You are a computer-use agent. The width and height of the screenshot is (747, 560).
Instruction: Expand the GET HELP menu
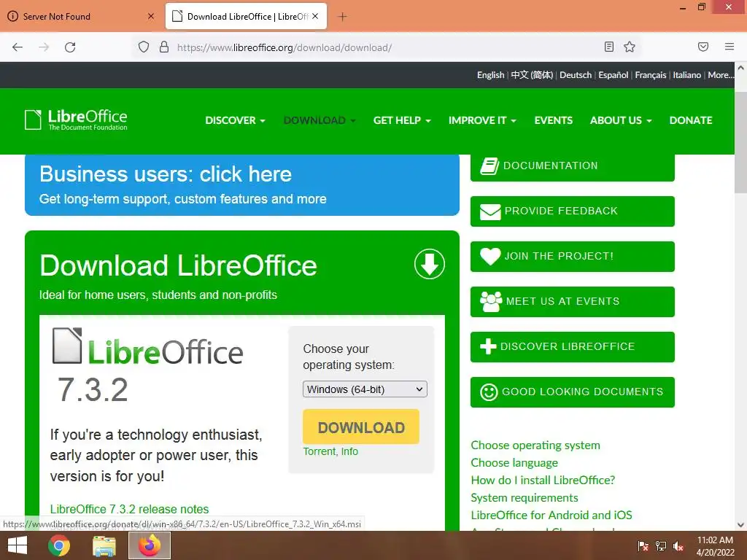(402, 120)
